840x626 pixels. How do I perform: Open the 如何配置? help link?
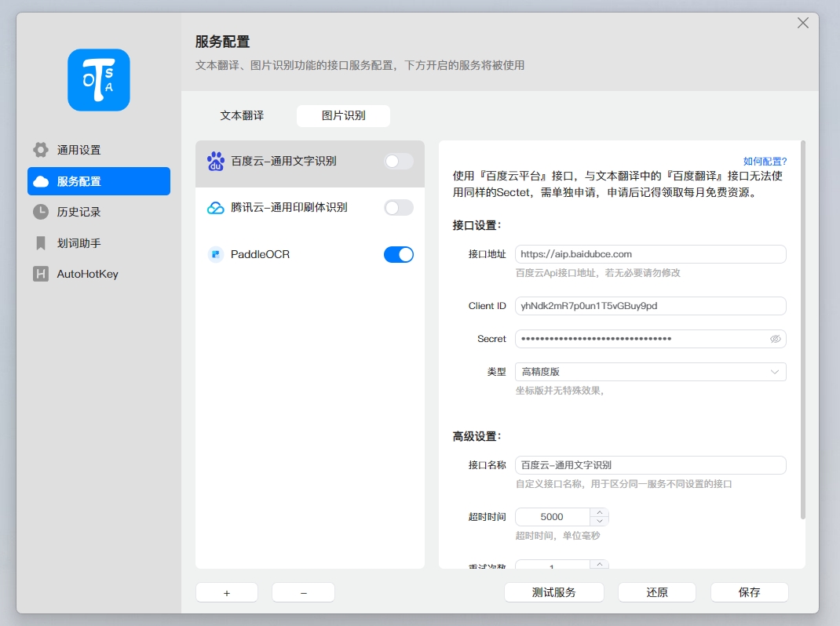click(765, 161)
